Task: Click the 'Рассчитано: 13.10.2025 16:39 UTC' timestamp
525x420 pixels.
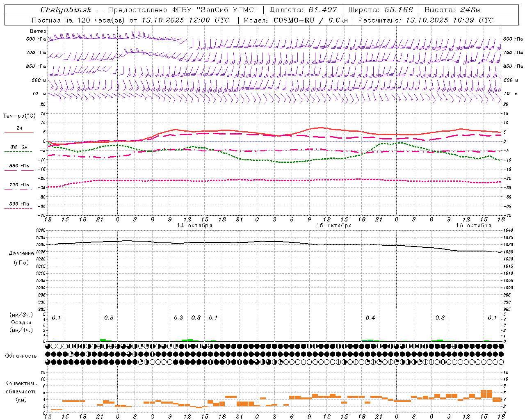Action: (x=426, y=20)
